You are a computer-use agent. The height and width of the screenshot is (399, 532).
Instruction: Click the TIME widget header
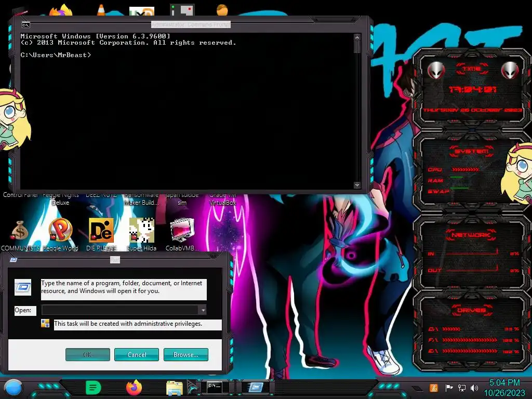tap(472, 69)
